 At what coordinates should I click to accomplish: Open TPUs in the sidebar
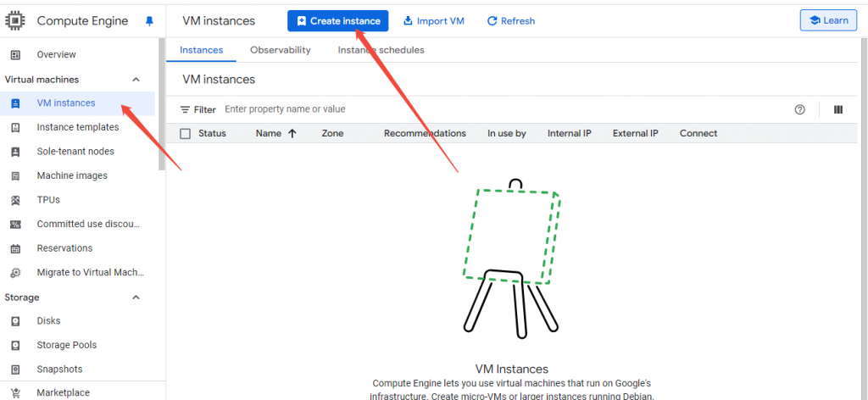pyautogui.click(x=48, y=200)
